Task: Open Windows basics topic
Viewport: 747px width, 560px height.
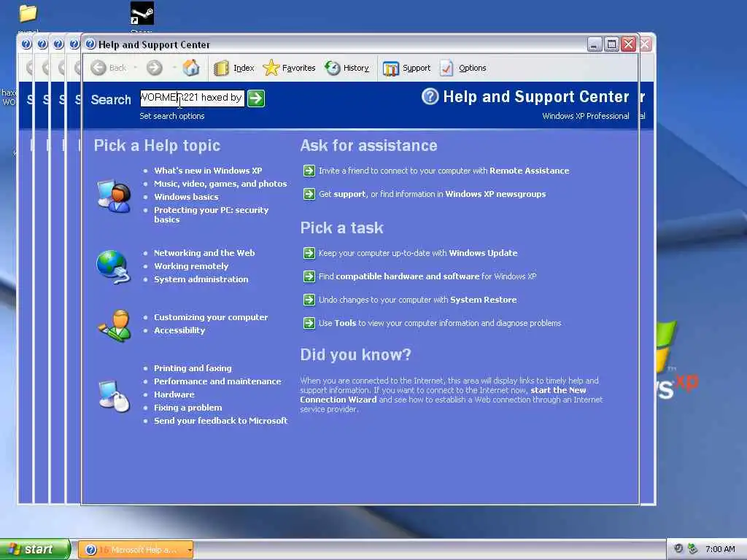Action: tap(186, 197)
